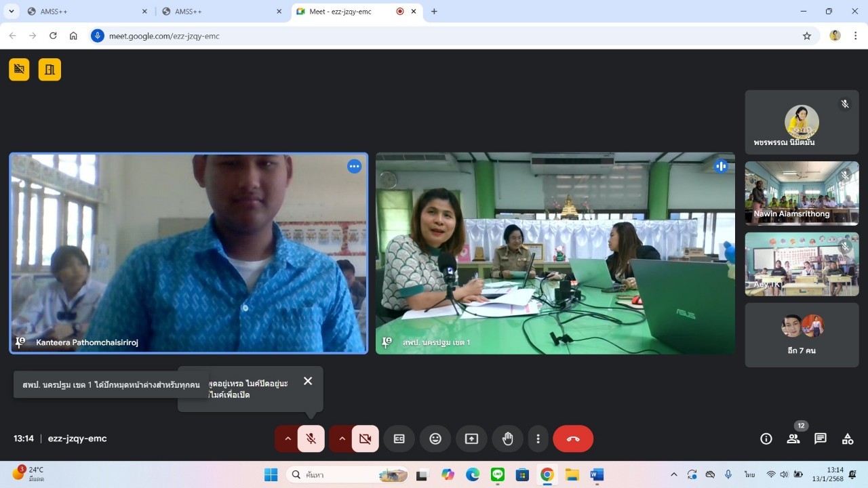868x488 pixels.
Task: Show the people panel with 12 participants
Action: pyautogui.click(x=793, y=439)
